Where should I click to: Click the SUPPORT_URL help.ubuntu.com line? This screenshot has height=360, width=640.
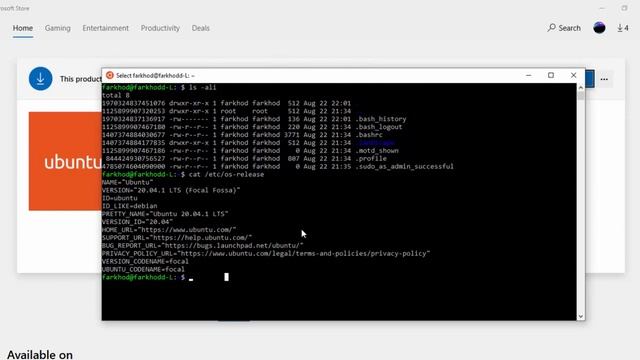[177, 238]
